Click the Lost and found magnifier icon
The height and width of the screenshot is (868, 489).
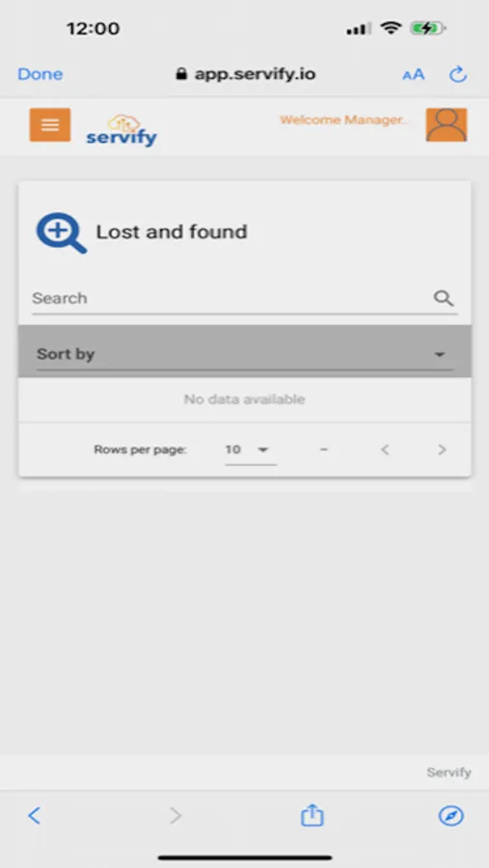click(x=62, y=233)
